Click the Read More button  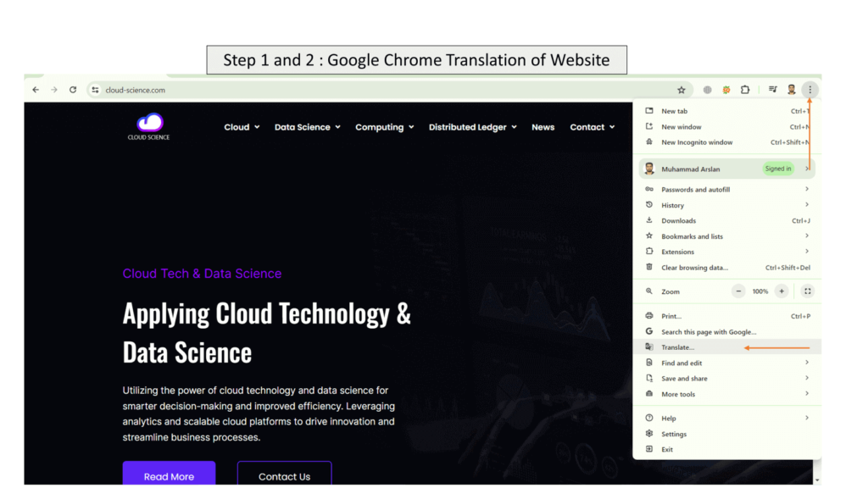coord(169,476)
